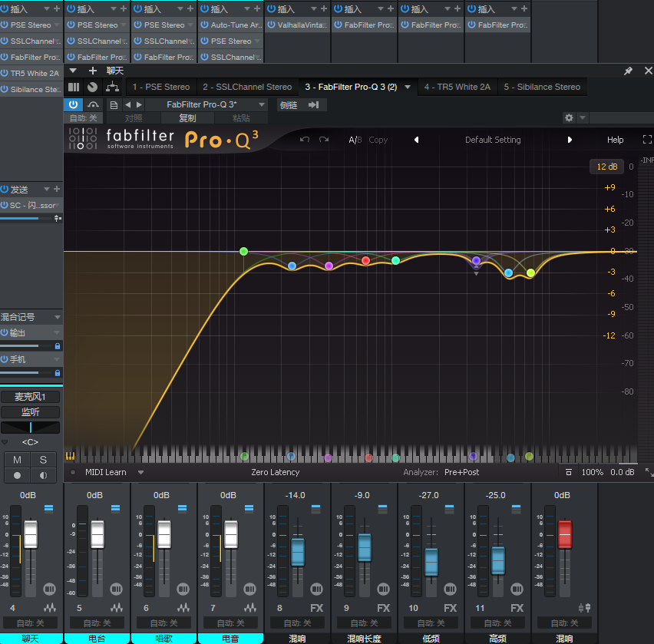This screenshot has width=654, height=644.
Task: Click the channel 8 blue fader handle
Action: (298, 552)
